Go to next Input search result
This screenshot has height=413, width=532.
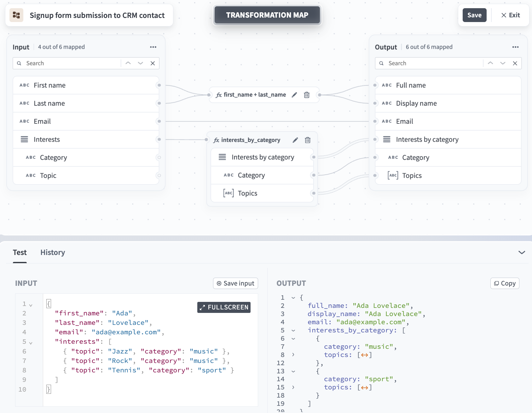coord(141,63)
